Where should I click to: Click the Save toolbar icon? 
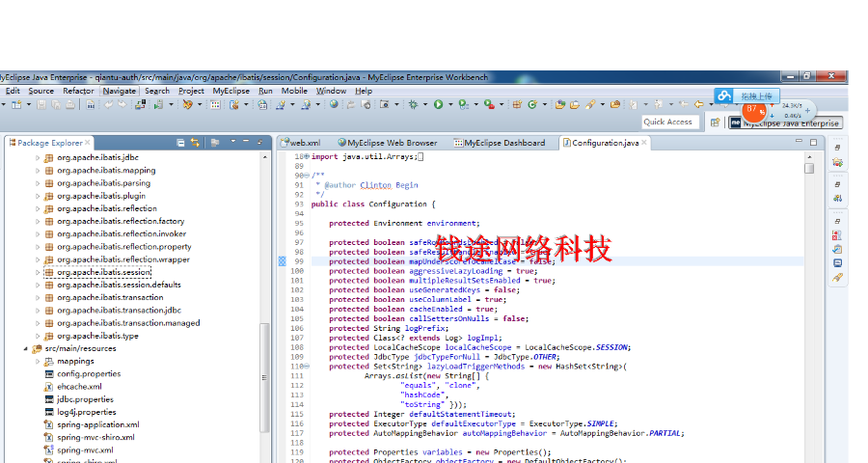click(41, 104)
